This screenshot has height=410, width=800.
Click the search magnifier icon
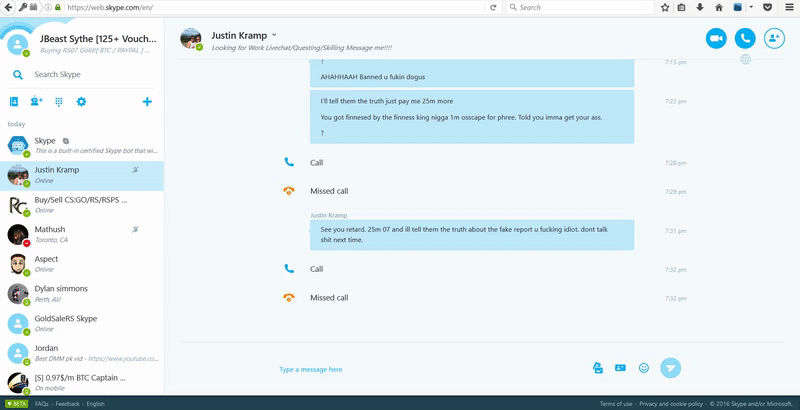pyautogui.click(x=18, y=75)
